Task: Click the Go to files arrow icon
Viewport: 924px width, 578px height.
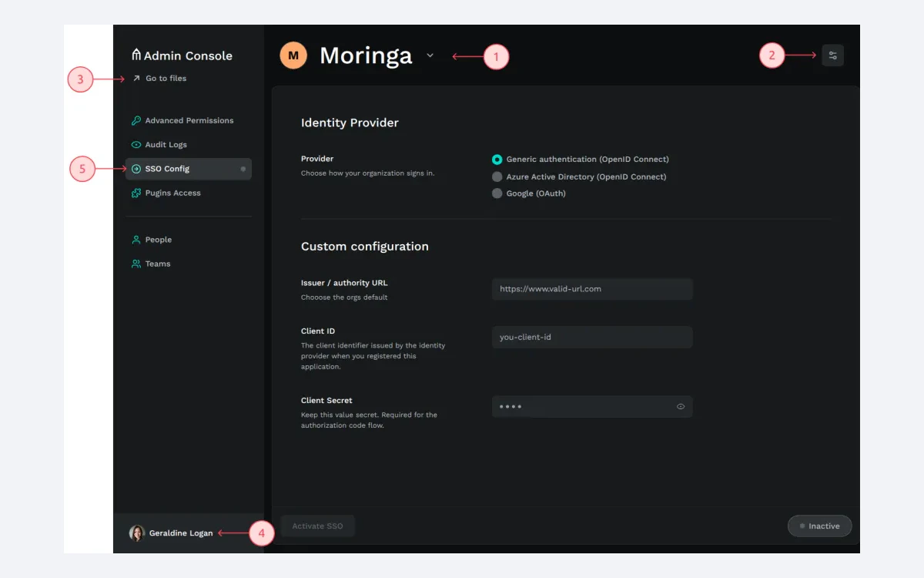Action: pyautogui.click(x=136, y=78)
